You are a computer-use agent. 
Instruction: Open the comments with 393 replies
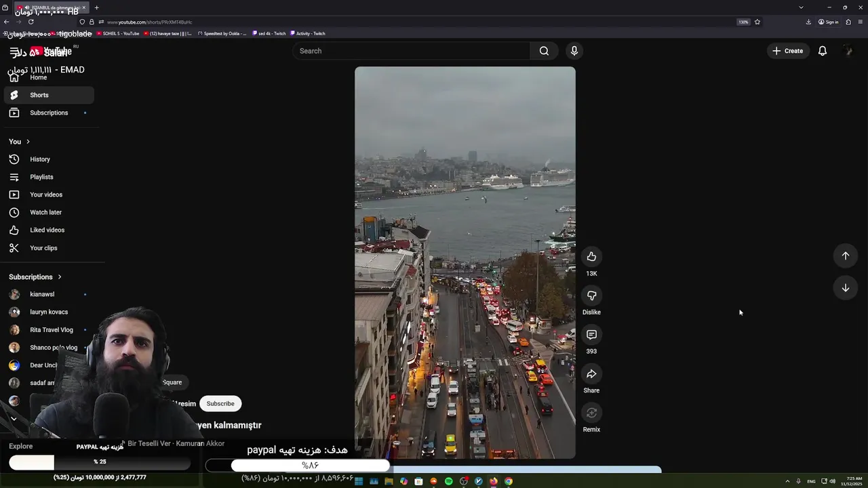pyautogui.click(x=591, y=335)
